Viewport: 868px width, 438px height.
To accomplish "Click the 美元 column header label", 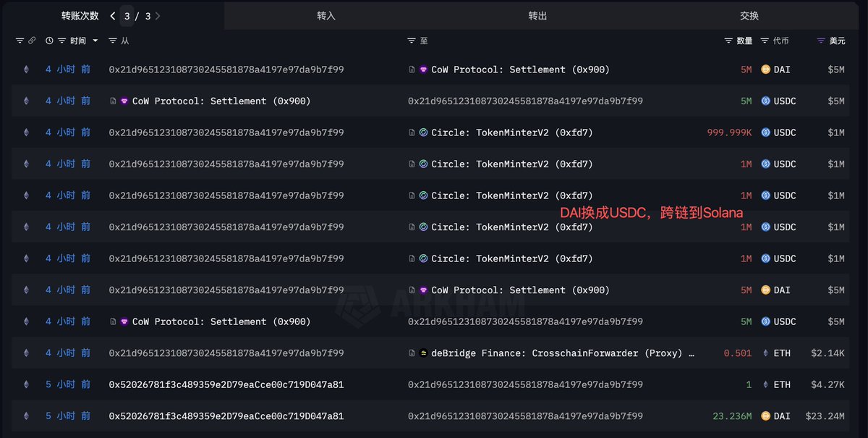I will point(837,41).
